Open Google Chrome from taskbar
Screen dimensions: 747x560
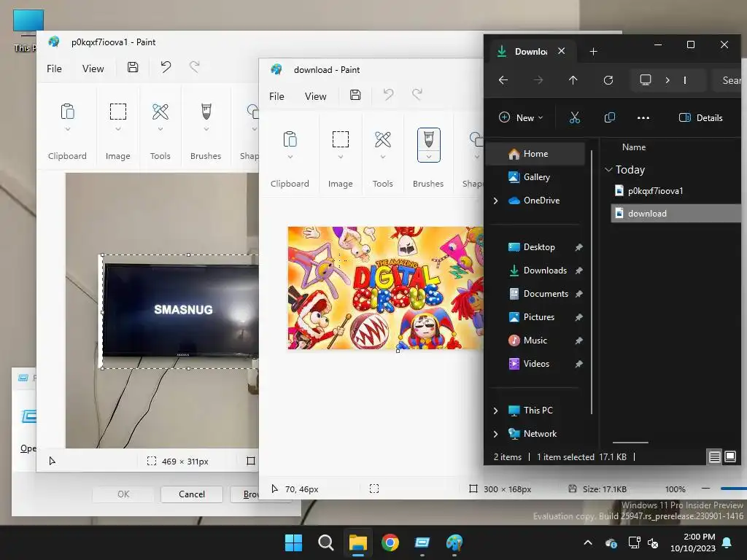(390, 542)
